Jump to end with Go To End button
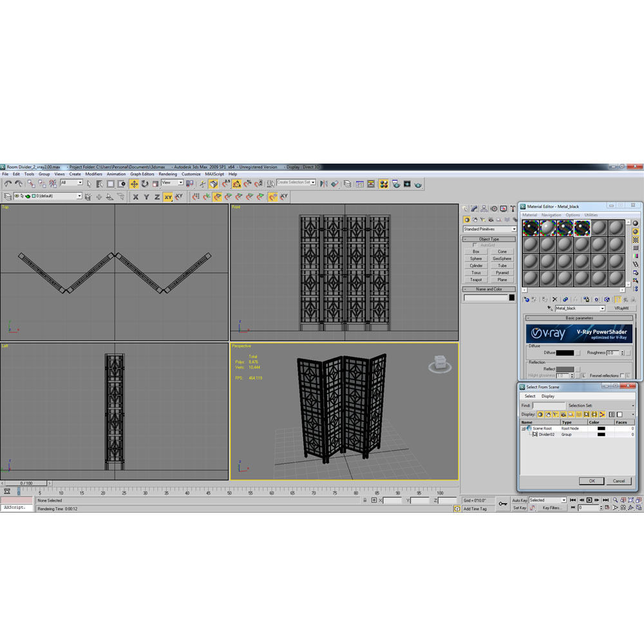 pyautogui.click(x=605, y=500)
